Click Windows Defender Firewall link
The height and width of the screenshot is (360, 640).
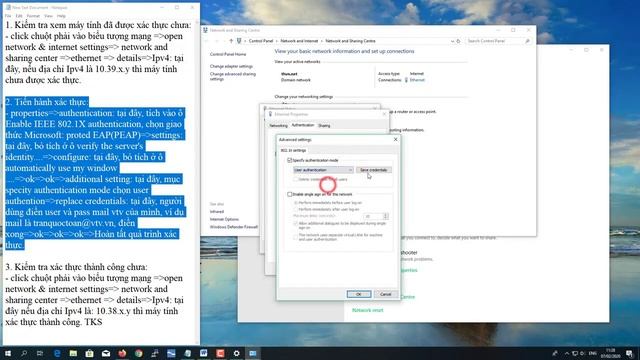pyautogui.click(x=233, y=227)
